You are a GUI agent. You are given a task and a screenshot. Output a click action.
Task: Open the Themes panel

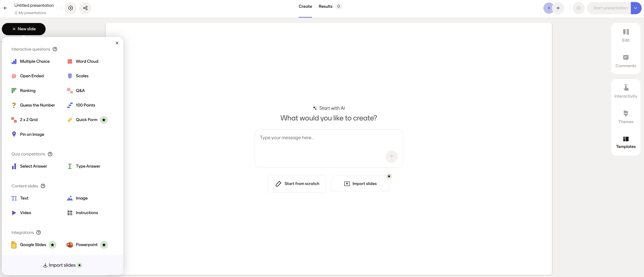pyautogui.click(x=626, y=117)
